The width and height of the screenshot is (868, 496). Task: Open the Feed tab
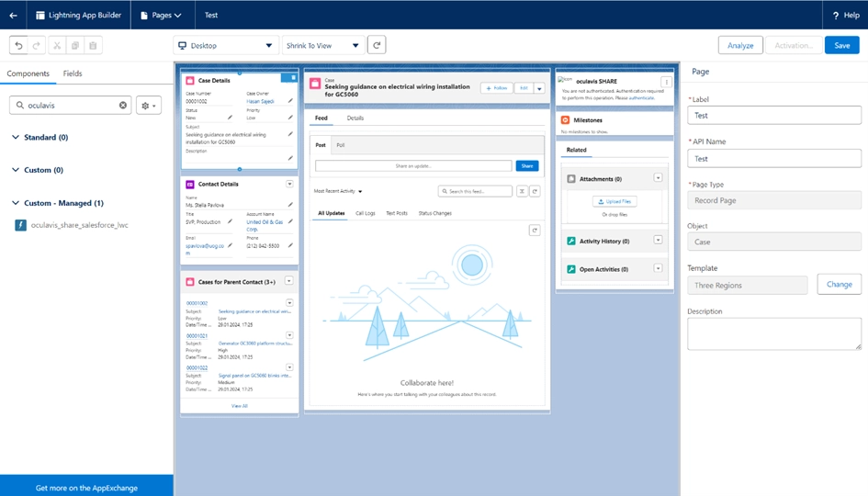[x=321, y=118]
